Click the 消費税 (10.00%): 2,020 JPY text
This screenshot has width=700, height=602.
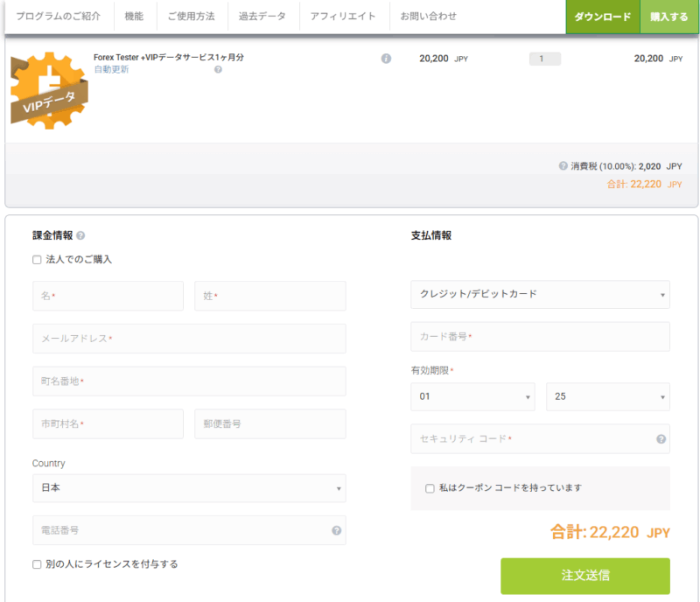coord(626,166)
